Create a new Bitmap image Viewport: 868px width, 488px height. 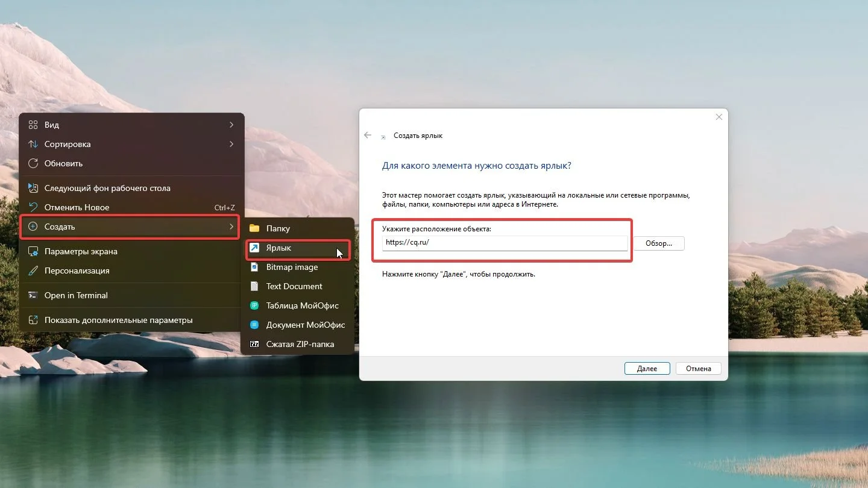(x=297, y=267)
